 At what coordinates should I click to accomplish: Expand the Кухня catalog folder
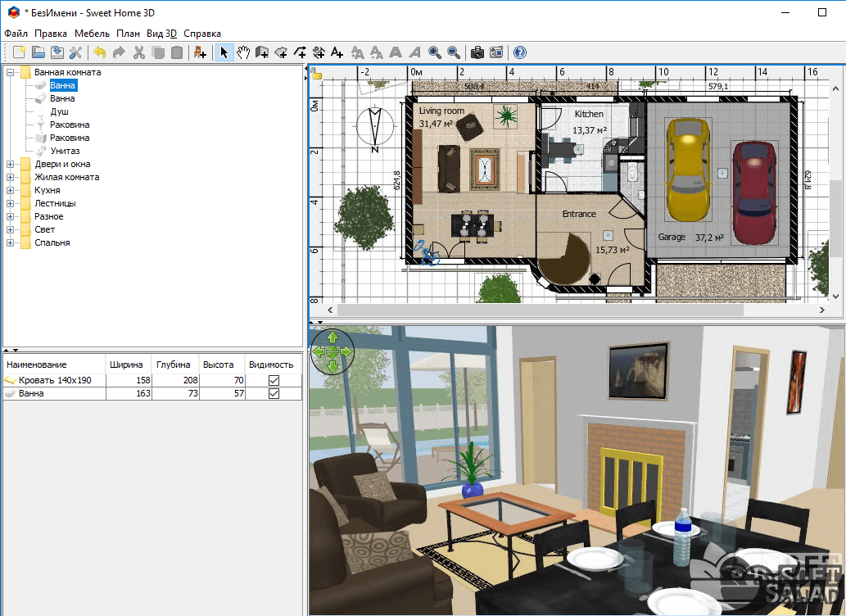click(x=11, y=190)
